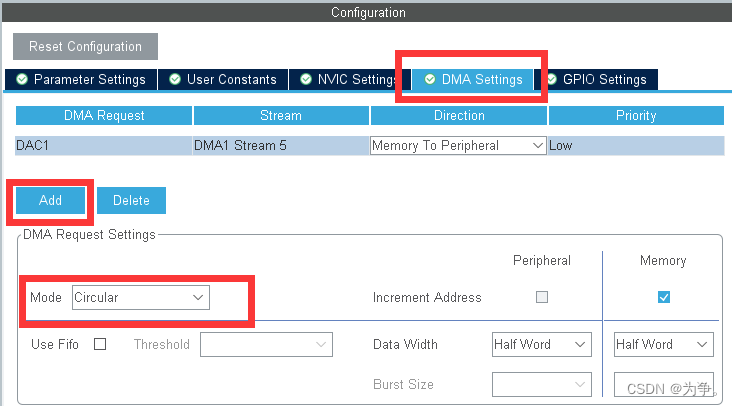Click the DMA Settings green check icon
This screenshot has height=406, width=732.
pos(430,79)
